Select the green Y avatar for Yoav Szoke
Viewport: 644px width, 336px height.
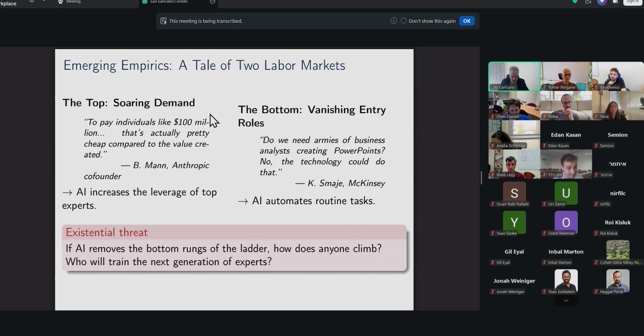pyautogui.click(x=514, y=222)
